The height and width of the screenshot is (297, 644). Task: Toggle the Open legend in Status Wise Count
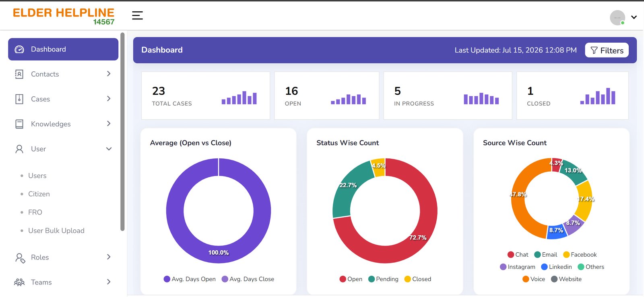(351, 279)
